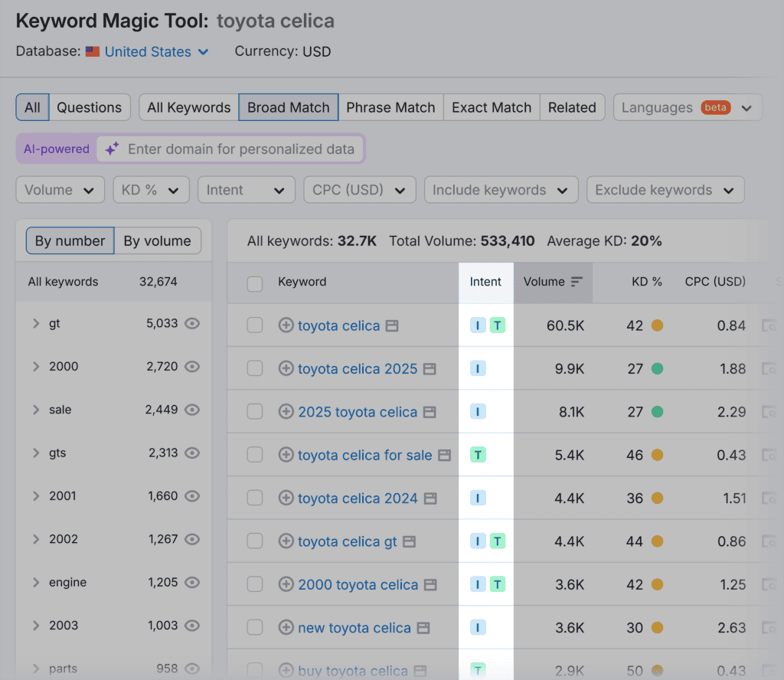
Task: Open SERP features icon for 'toyota celica gt'
Action: (410, 542)
